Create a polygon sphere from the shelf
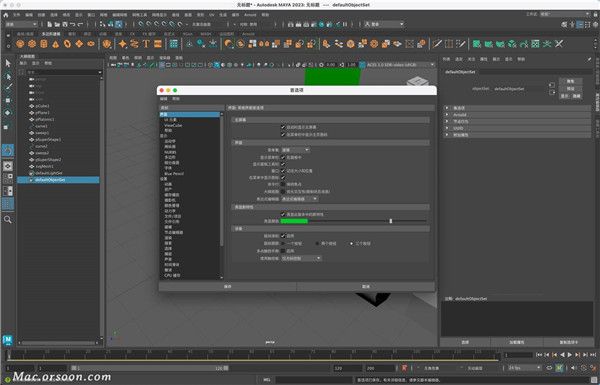Screen dimensions: 600x385 point(20,44)
